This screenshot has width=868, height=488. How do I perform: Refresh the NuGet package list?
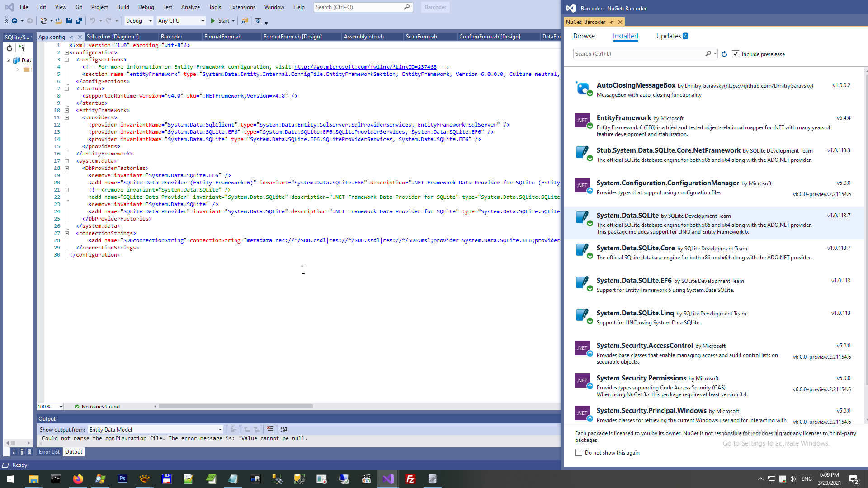[724, 54]
